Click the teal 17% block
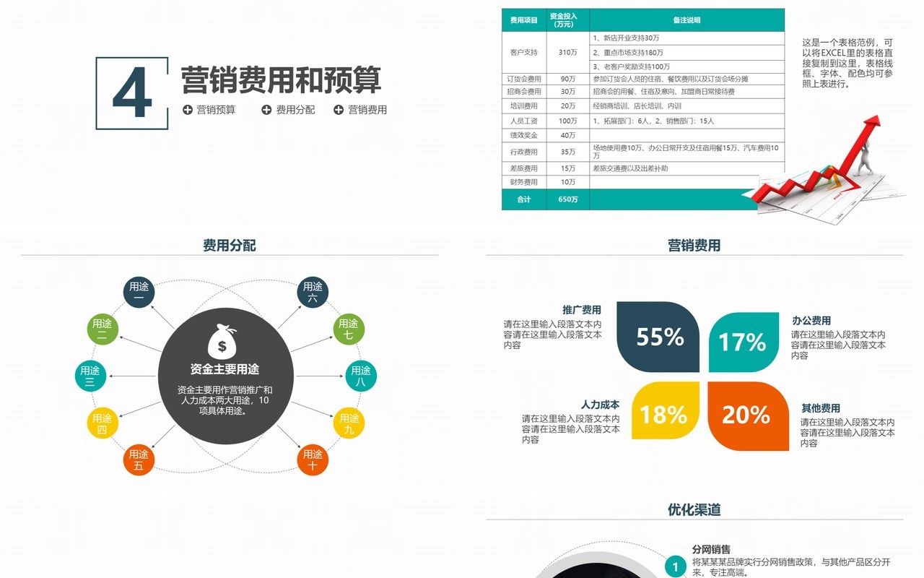The width and height of the screenshot is (924, 578). pyautogui.click(x=744, y=342)
